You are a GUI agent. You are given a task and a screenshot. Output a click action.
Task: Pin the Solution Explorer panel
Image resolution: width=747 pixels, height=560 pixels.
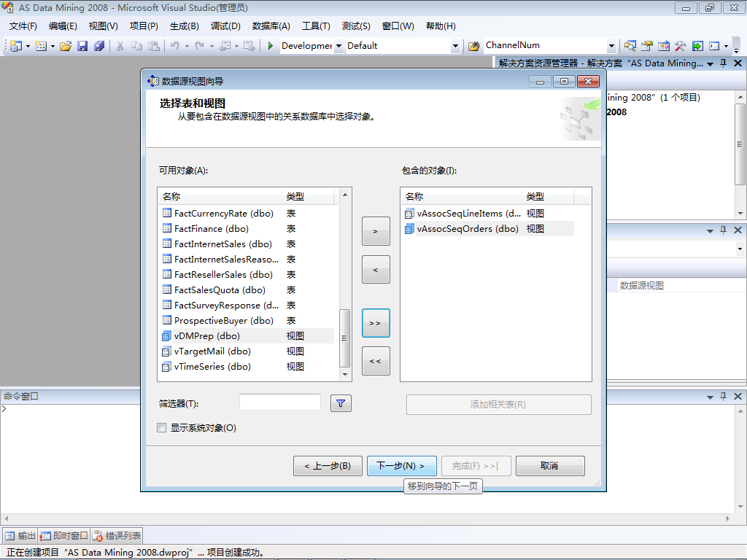723,63
